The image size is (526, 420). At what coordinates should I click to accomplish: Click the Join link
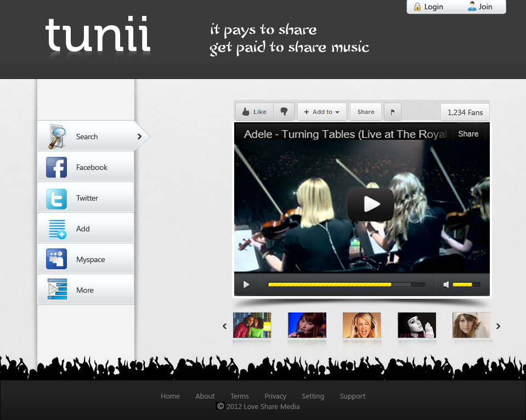point(485,7)
